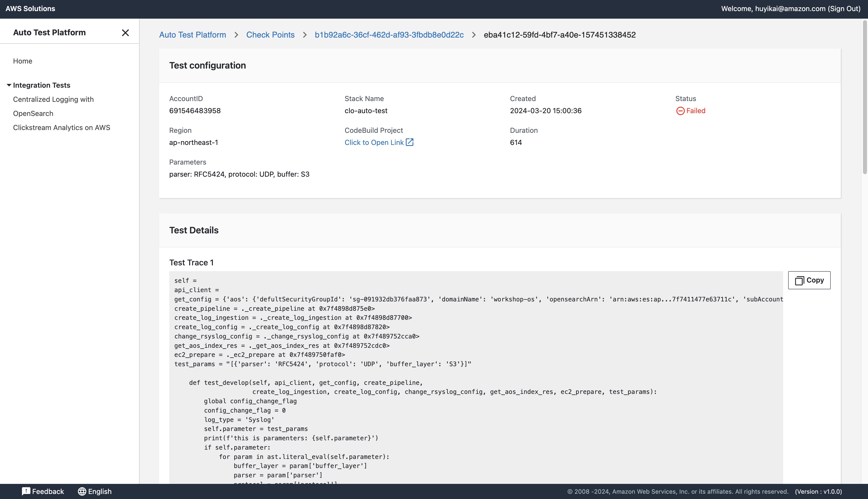Click the globe language icon
The width and height of the screenshot is (868, 499).
82,491
